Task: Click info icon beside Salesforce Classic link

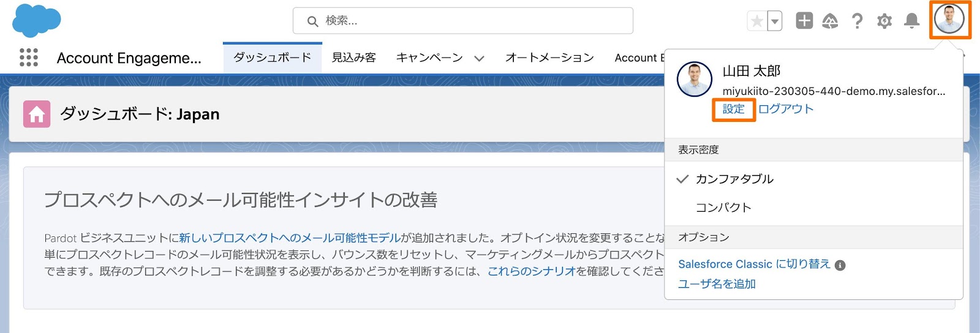Action: 840,265
